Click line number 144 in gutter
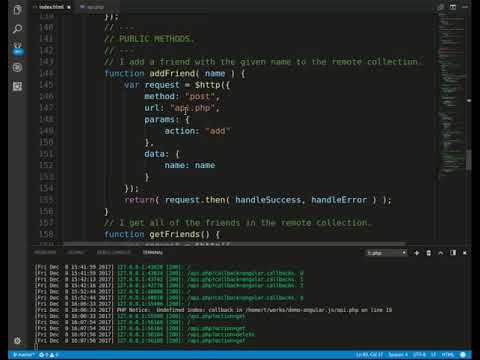480x360 pixels. click(46, 73)
